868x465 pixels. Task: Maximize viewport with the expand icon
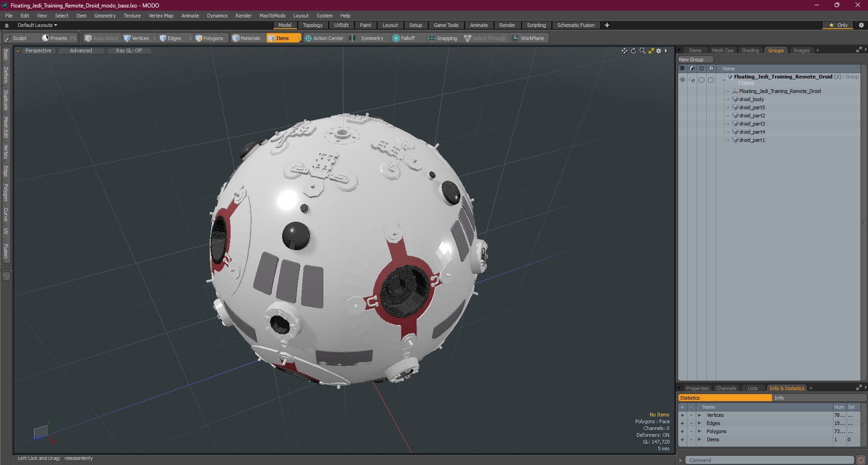coord(651,51)
